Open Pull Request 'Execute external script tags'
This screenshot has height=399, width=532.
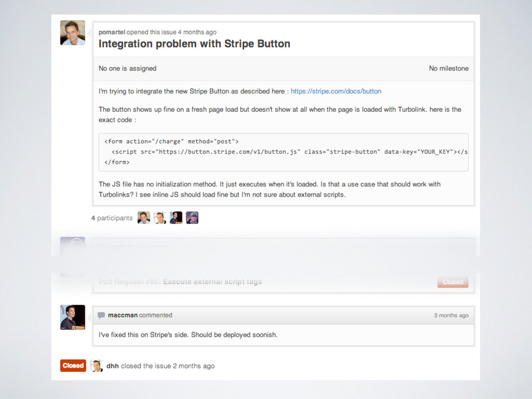pyautogui.click(x=180, y=282)
